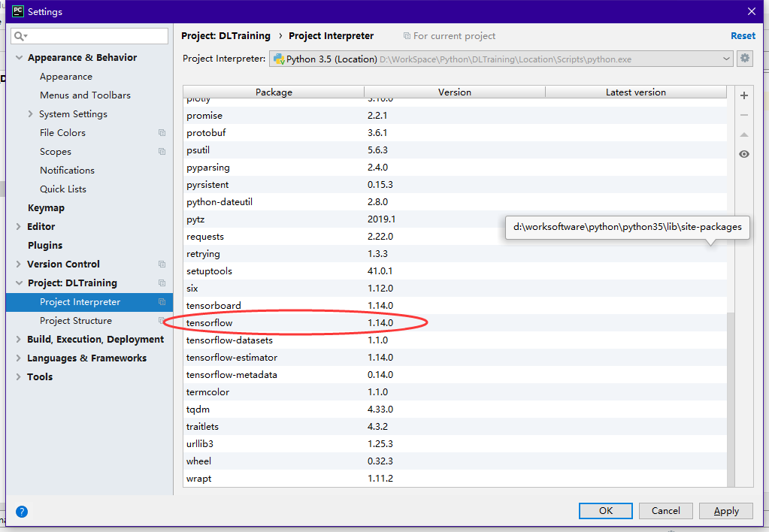The image size is (769, 532).
Task: Click the Cancel button
Action: [665, 511]
